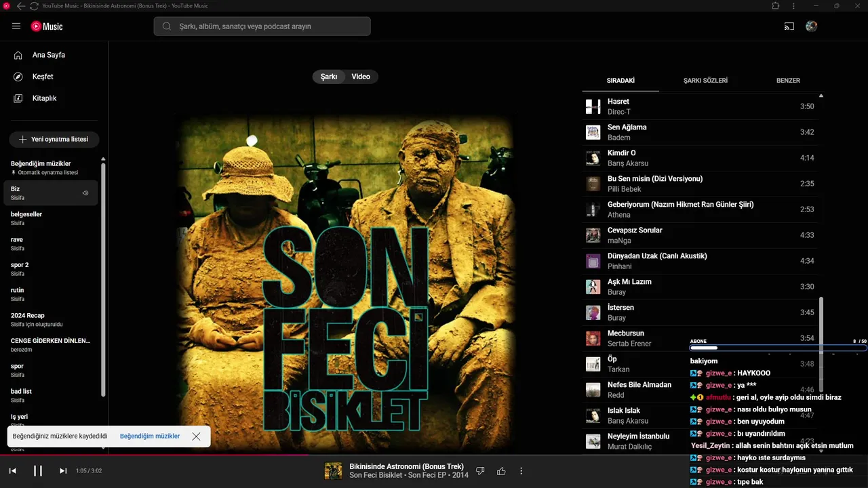The height and width of the screenshot is (488, 868).
Task: Open the belgeseller playlist
Action: pos(51,218)
